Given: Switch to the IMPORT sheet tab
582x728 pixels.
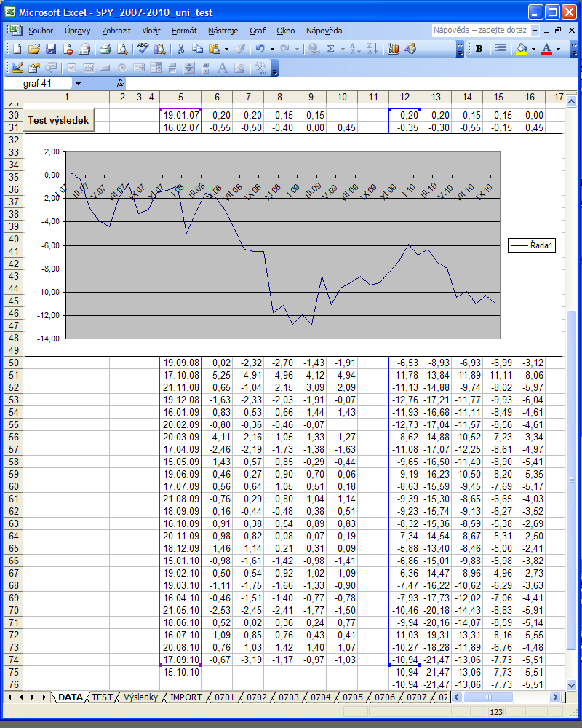Looking at the screenshot, I should click(186, 697).
